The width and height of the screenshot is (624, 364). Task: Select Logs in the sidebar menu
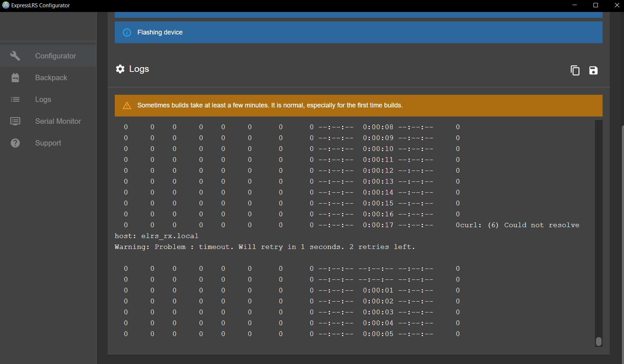pos(43,99)
